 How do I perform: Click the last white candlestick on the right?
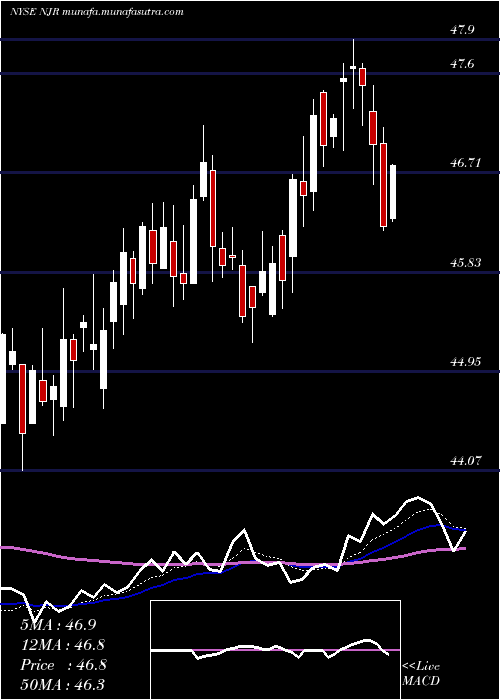(393, 193)
